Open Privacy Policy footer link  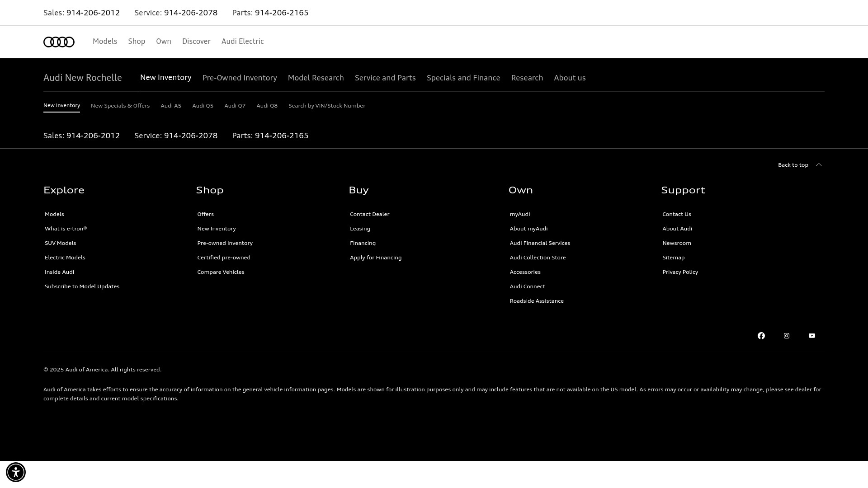pyautogui.click(x=680, y=272)
